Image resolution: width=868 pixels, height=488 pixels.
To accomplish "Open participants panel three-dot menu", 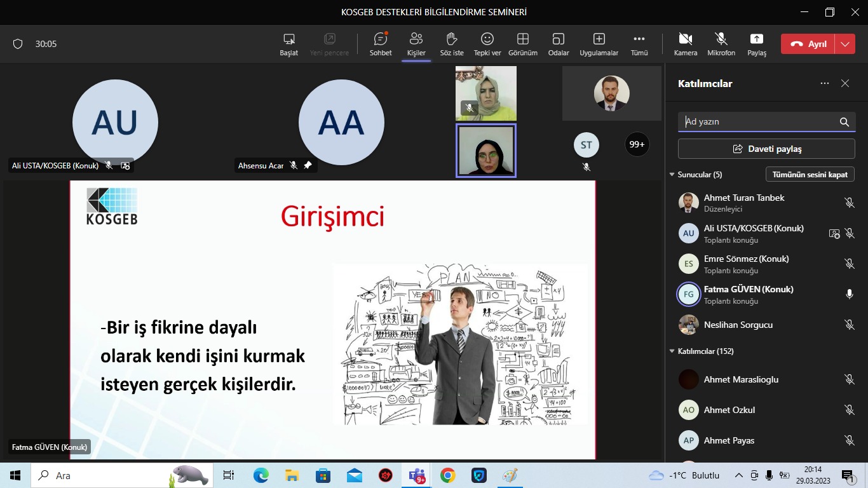I will [x=825, y=83].
